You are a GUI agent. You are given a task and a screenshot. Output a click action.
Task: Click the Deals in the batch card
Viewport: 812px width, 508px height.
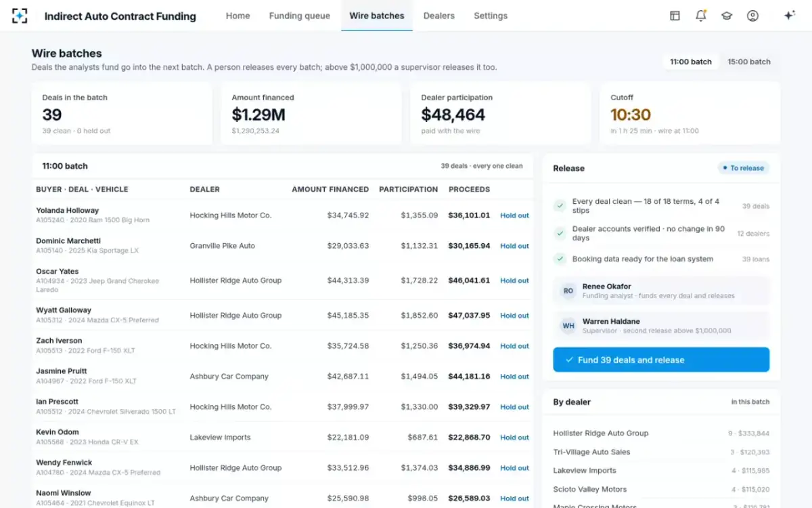click(x=122, y=114)
